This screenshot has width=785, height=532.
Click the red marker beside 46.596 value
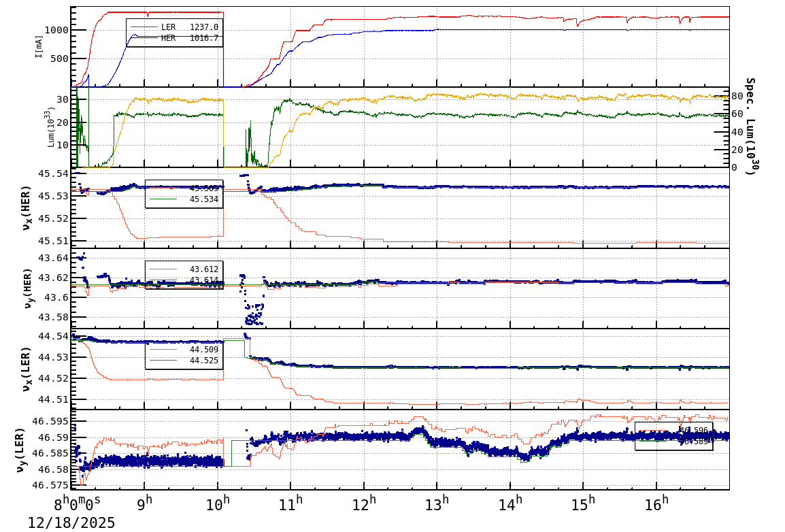tap(652, 430)
